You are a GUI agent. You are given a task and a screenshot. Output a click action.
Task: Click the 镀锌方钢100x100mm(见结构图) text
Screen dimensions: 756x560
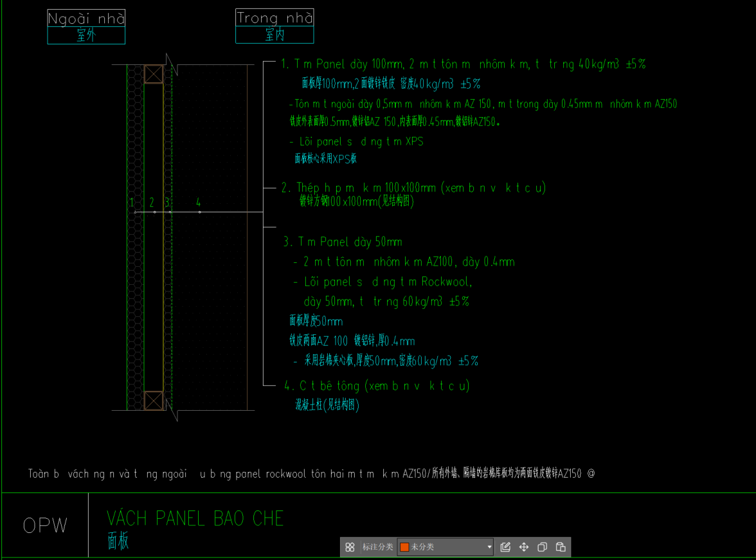(x=356, y=201)
